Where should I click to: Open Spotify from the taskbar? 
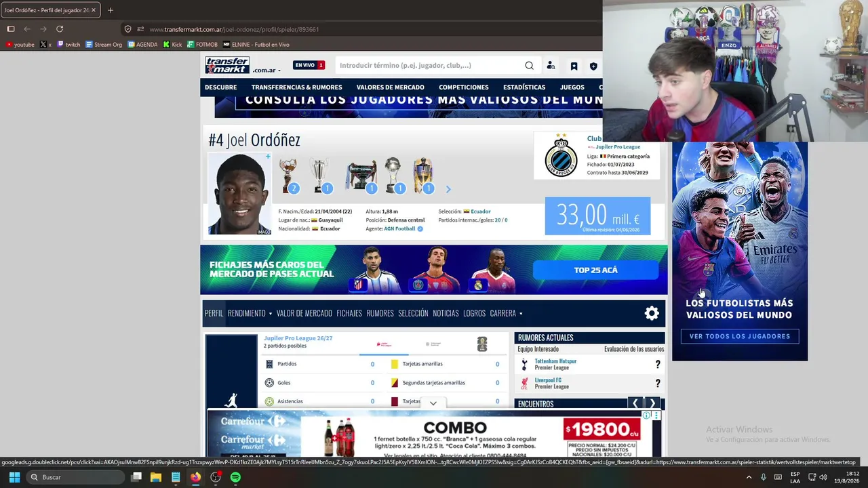235,477
